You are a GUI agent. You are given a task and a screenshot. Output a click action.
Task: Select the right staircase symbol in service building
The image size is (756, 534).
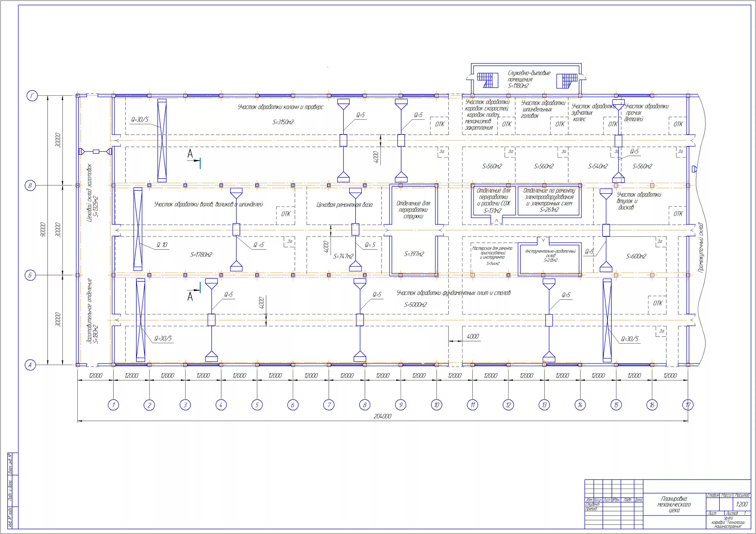click(x=567, y=81)
